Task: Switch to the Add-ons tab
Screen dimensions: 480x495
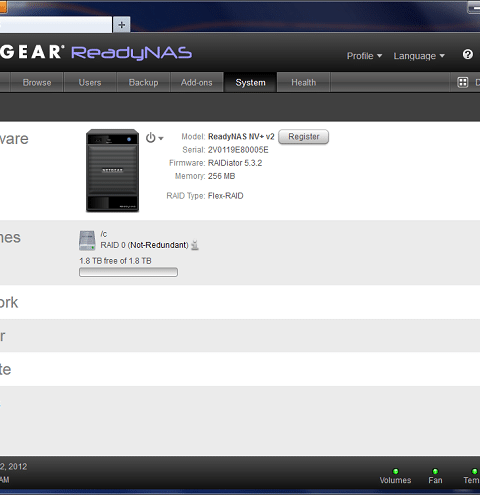Action: pos(197,82)
